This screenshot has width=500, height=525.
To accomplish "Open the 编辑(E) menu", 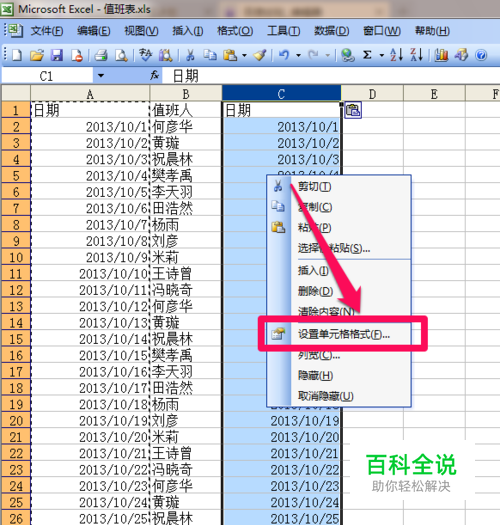I will tap(93, 31).
